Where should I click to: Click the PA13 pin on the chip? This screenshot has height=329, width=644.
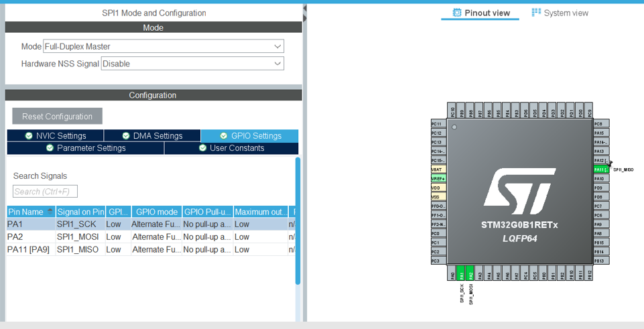click(601, 151)
